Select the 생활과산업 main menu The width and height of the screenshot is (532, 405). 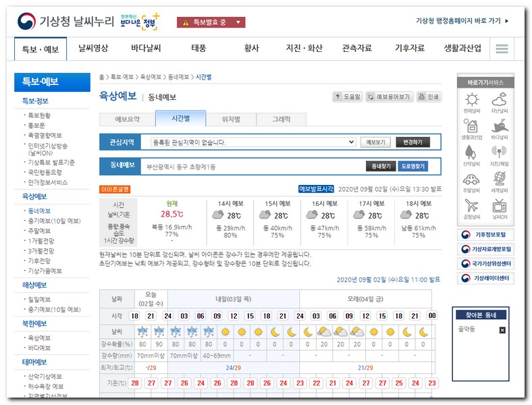point(462,48)
